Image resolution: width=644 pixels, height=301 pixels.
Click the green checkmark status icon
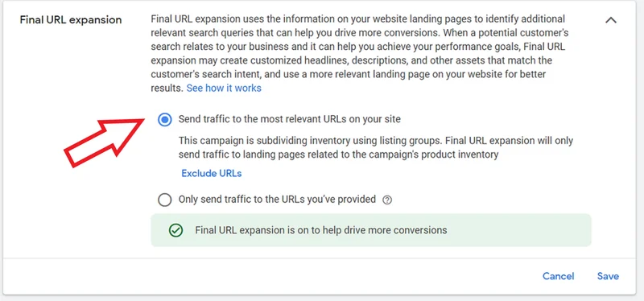click(x=175, y=230)
